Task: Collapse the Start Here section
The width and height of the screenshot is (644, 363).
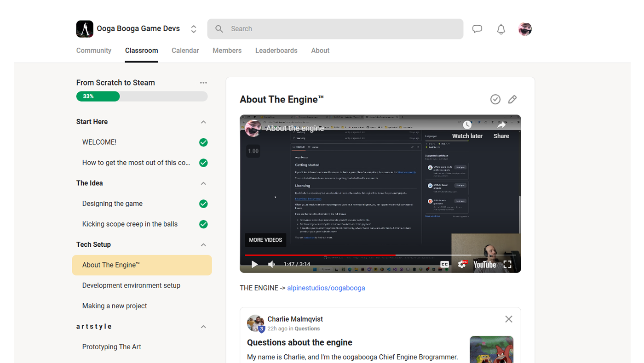Action: pos(203,122)
